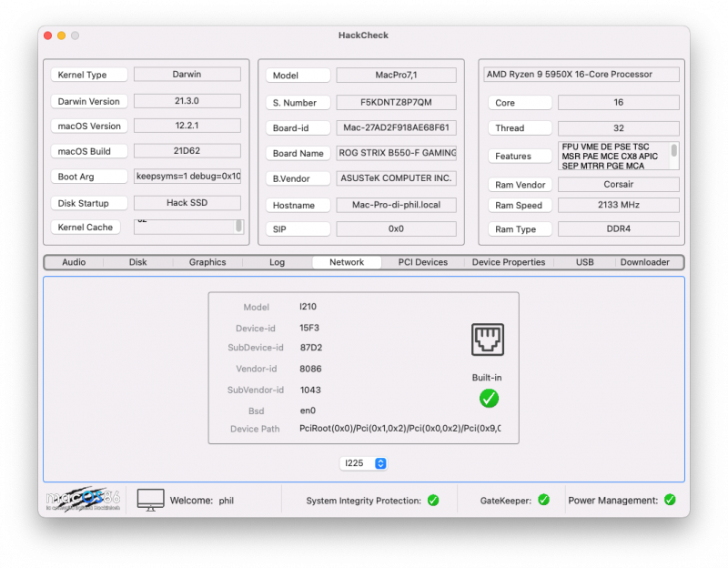Click the Ram Vendor label button
Image resolution: width=728 pixels, height=568 pixels.
(520, 185)
